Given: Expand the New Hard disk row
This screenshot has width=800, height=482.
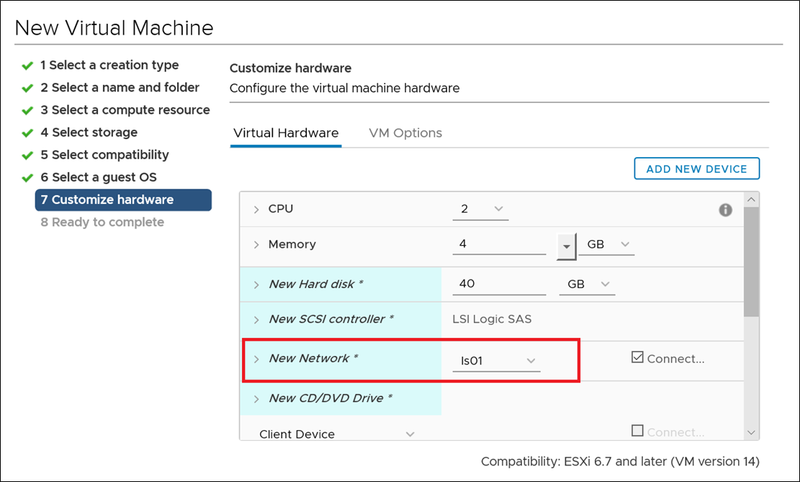Looking at the screenshot, I should pos(256,285).
